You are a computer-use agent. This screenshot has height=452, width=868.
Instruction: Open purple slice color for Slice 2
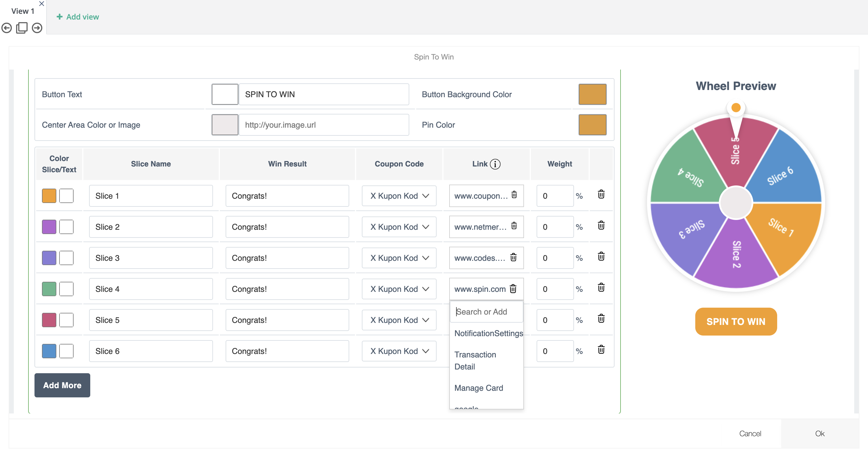49,227
